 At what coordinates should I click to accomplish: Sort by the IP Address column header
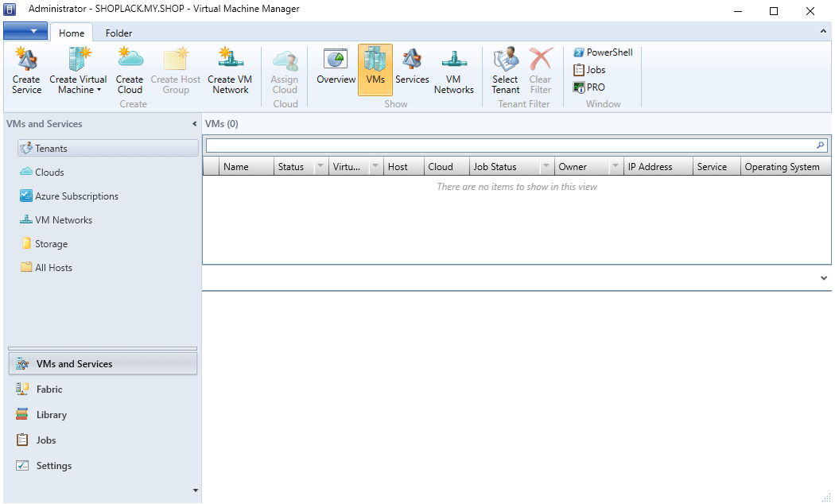point(658,167)
